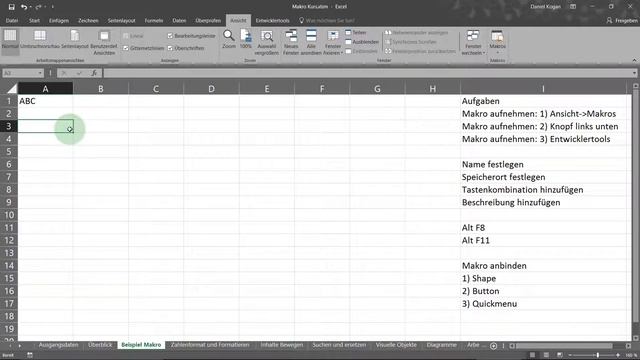This screenshot has height=360, width=640.
Task: Open the Zoom dialog magnifier
Action: 229,39
